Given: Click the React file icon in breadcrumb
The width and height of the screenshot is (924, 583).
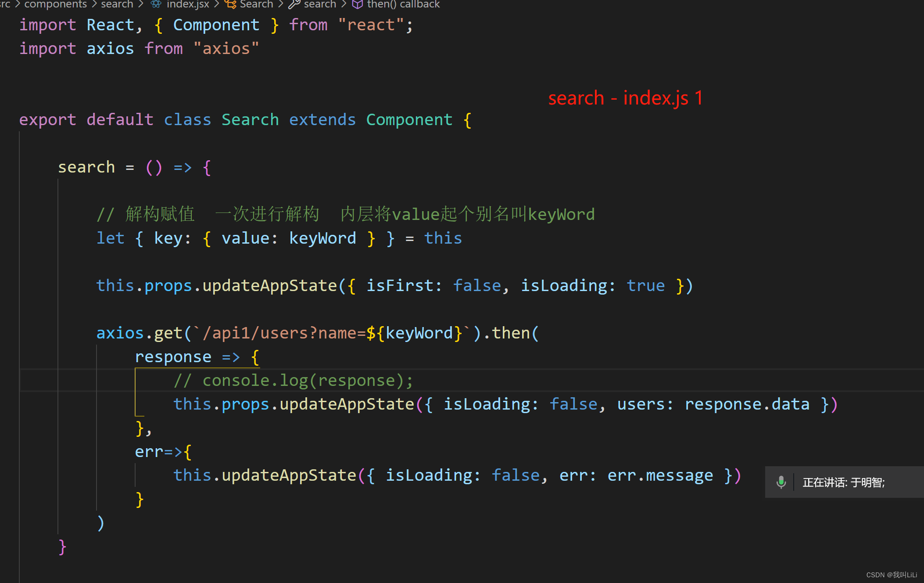Looking at the screenshot, I should click(156, 4).
